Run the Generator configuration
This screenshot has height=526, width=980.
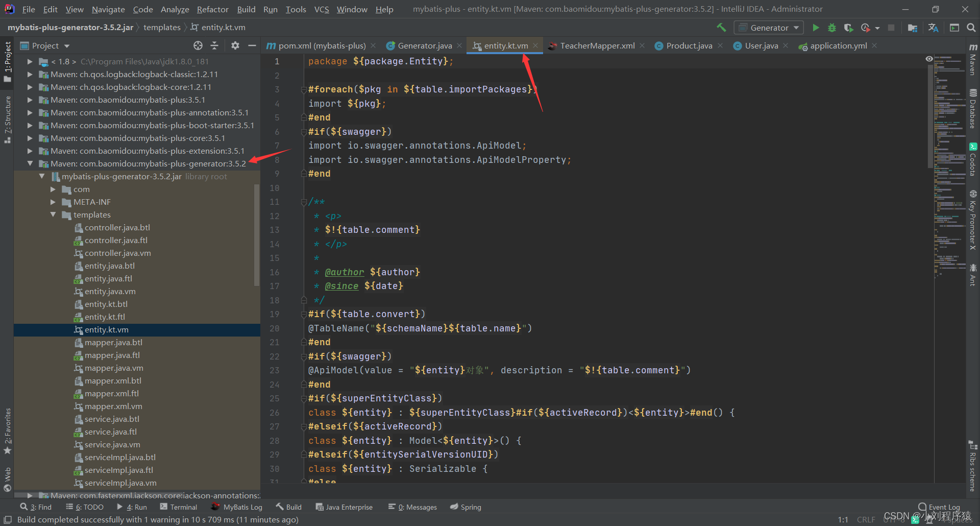click(x=816, y=28)
